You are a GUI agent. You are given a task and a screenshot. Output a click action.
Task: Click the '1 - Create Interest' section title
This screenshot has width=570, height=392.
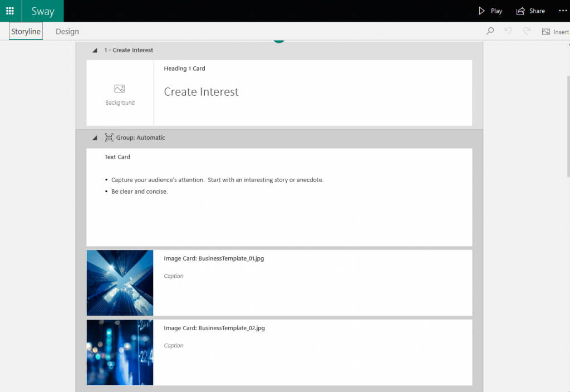pyautogui.click(x=129, y=50)
